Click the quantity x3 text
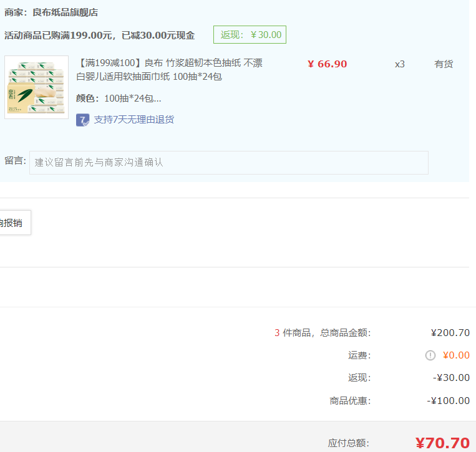The width and height of the screenshot is (476, 452). pyautogui.click(x=399, y=64)
